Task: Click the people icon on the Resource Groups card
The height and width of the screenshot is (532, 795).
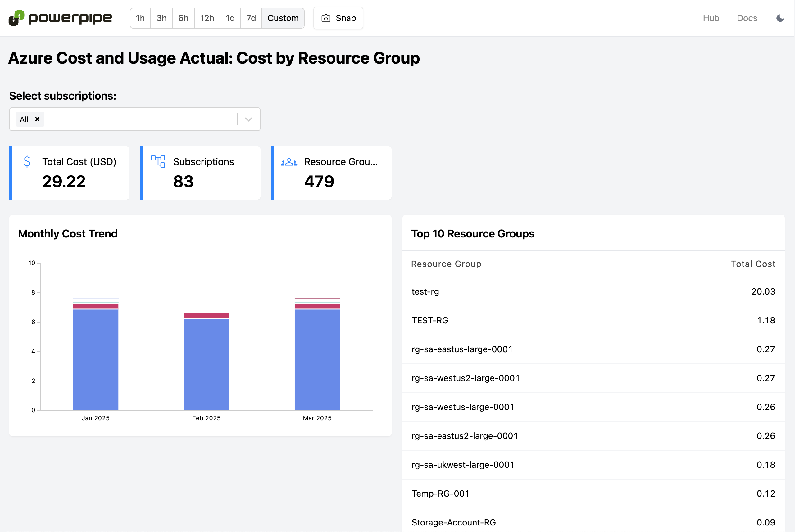Action: [288, 162]
